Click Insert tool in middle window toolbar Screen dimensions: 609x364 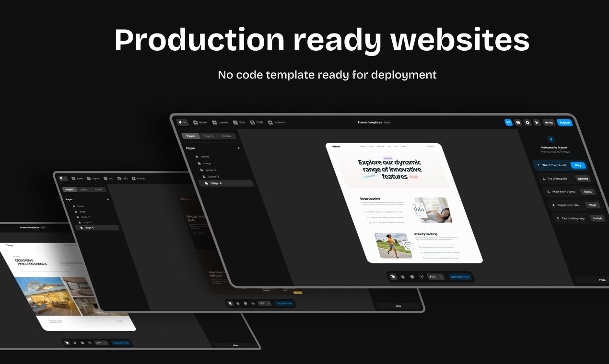(x=77, y=178)
